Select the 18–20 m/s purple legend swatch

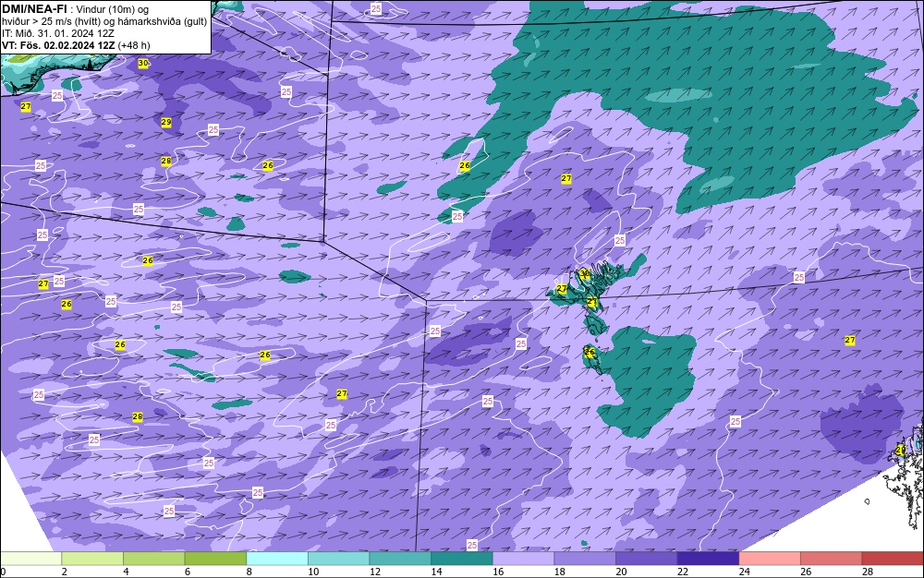click(x=585, y=558)
